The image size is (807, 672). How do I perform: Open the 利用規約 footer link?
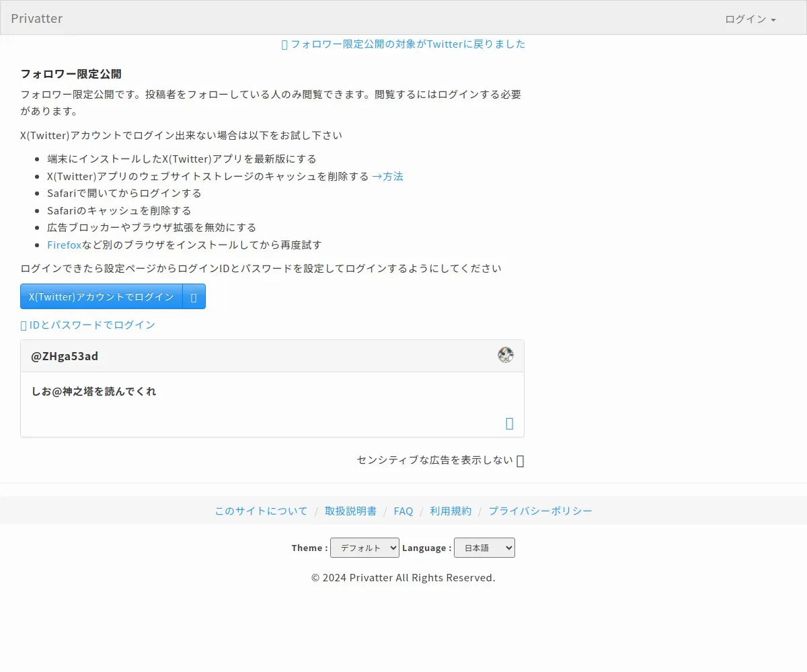click(451, 511)
